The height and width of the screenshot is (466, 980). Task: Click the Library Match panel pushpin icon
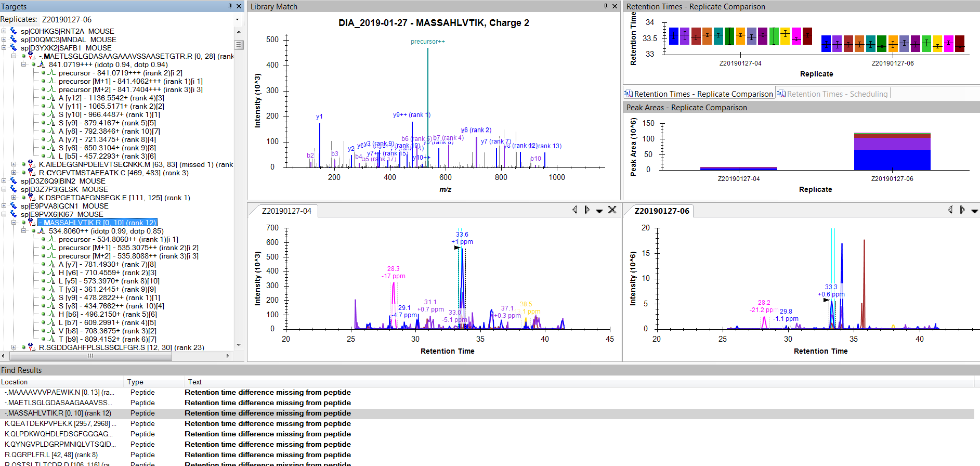(606, 6)
